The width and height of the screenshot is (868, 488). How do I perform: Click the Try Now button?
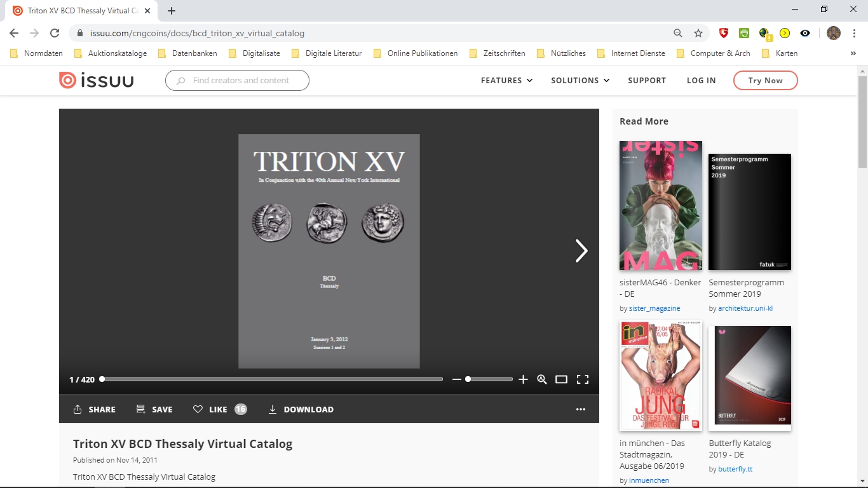point(765,80)
